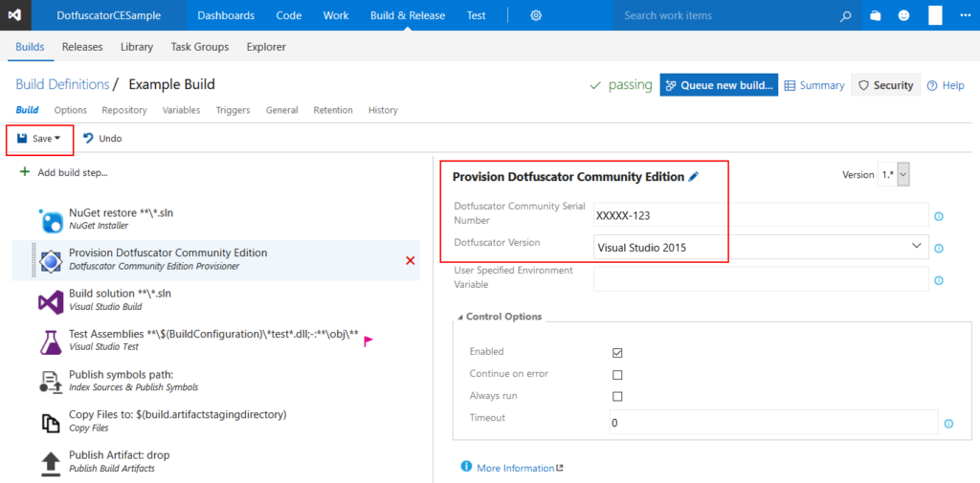Open the Work hub
The height and width of the screenshot is (483, 980).
[336, 15]
